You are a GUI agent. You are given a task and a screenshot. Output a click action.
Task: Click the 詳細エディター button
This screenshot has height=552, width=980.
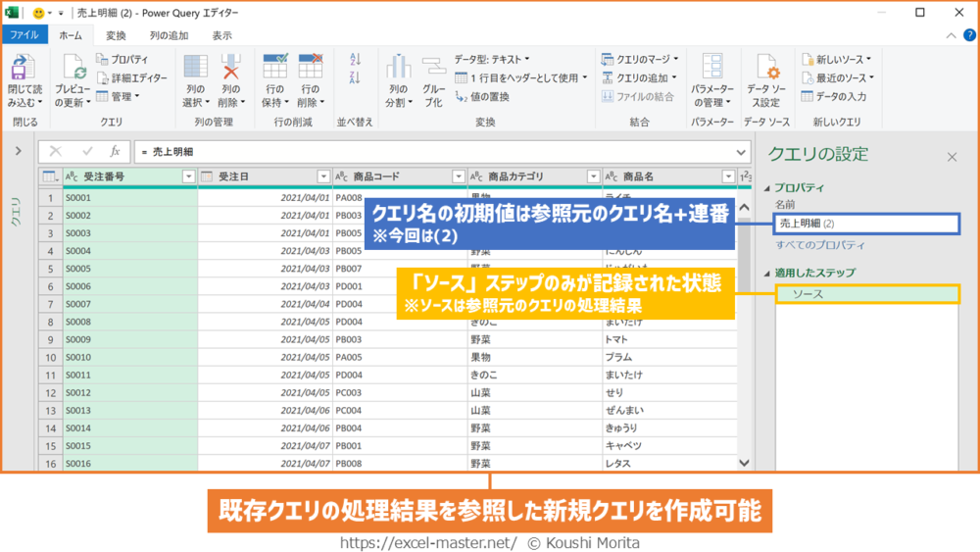pyautogui.click(x=132, y=77)
